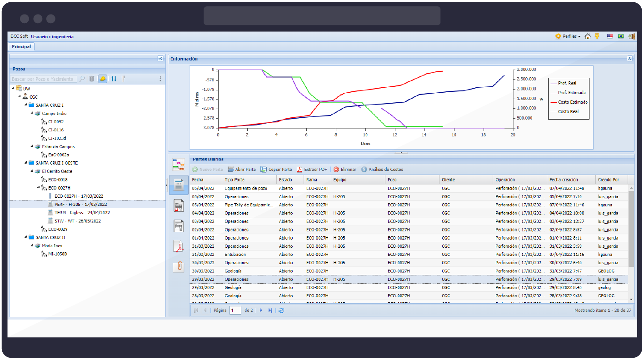The width and height of the screenshot is (644, 360).
Task: Select the Principal tab
Action: [x=21, y=46]
